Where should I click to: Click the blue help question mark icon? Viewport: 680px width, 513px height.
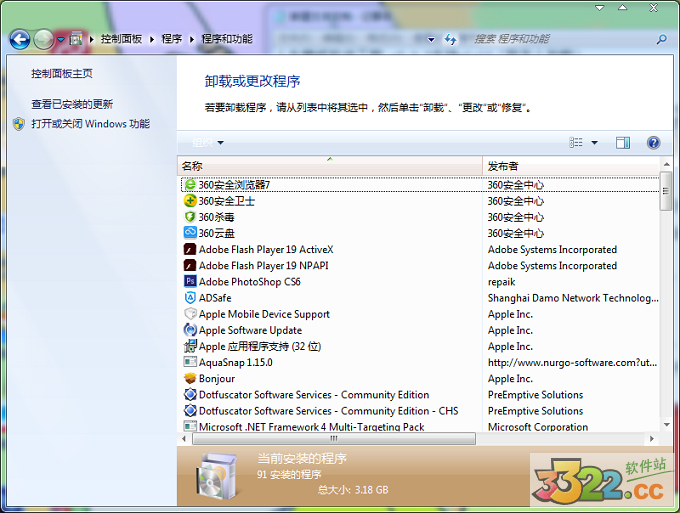tap(653, 143)
